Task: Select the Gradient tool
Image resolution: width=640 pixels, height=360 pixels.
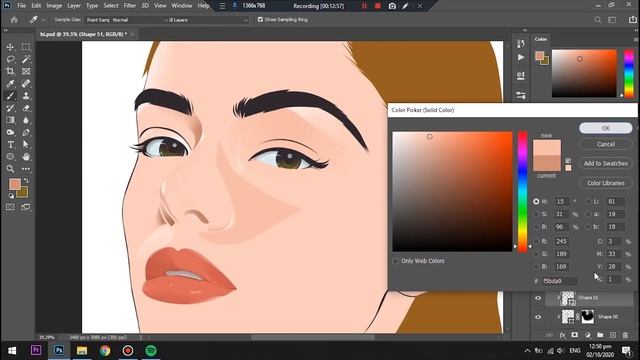Action: [10, 120]
